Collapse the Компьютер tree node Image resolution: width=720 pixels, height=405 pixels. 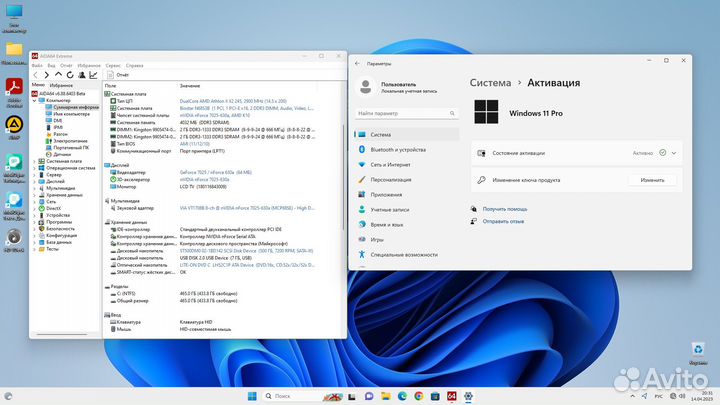tap(34, 101)
